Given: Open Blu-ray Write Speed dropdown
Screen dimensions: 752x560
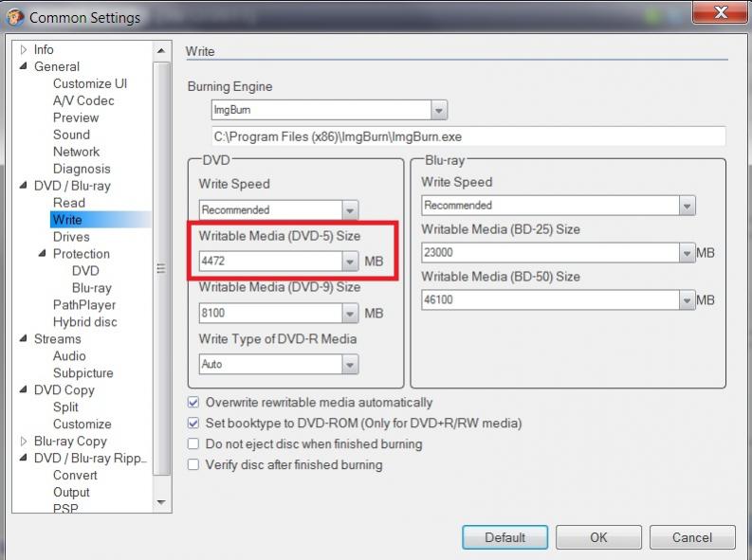Looking at the screenshot, I should tap(687, 206).
